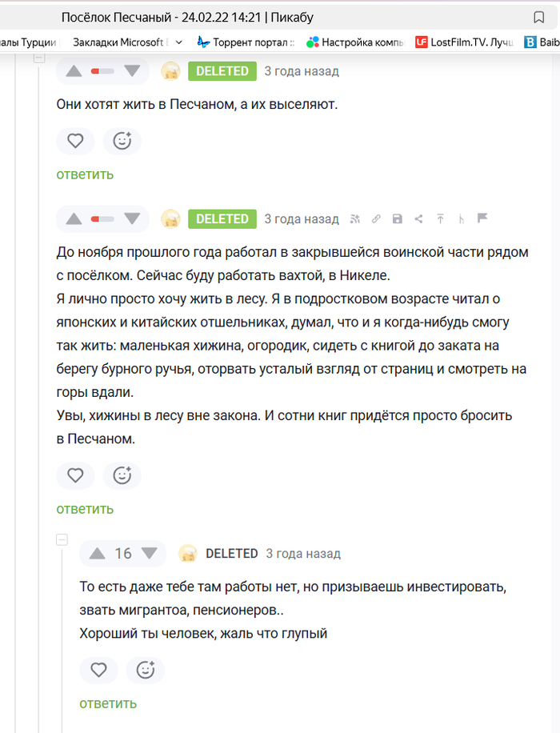Screen dimensions: 560x733
Task: Save the second comment with the floppy icon
Action: pyautogui.click(x=398, y=218)
